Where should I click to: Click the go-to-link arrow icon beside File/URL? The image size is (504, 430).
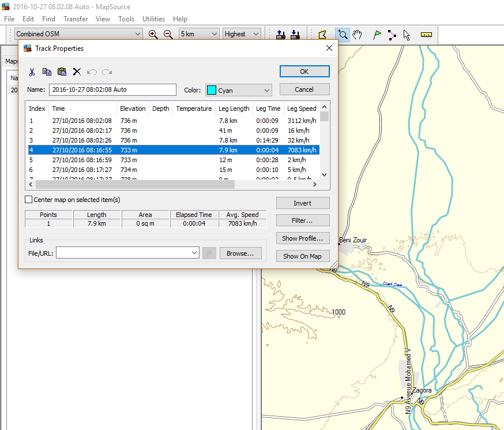point(209,253)
